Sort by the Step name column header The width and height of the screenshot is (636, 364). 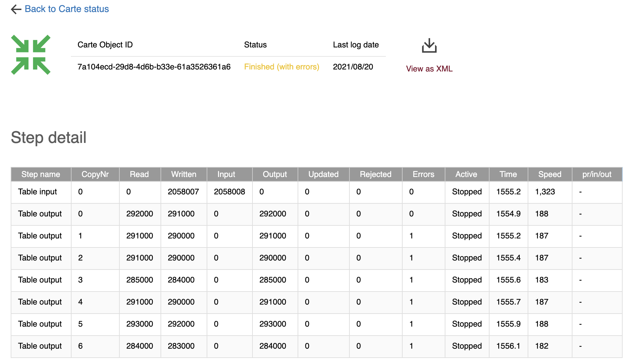40,174
